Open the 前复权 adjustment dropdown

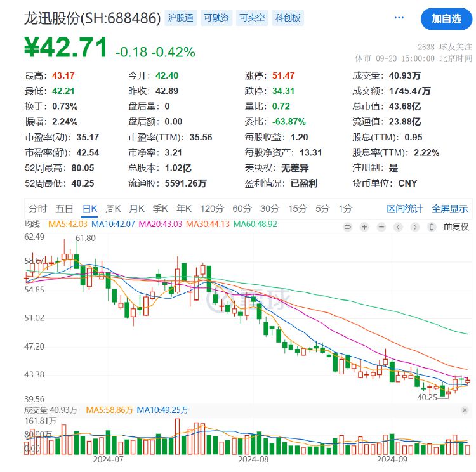point(456,226)
